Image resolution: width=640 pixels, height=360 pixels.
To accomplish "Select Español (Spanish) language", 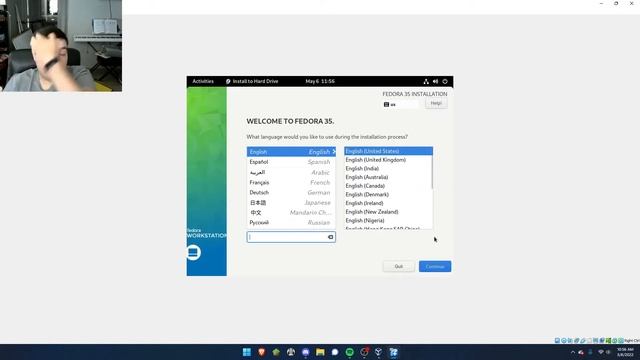I will (291, 162).
